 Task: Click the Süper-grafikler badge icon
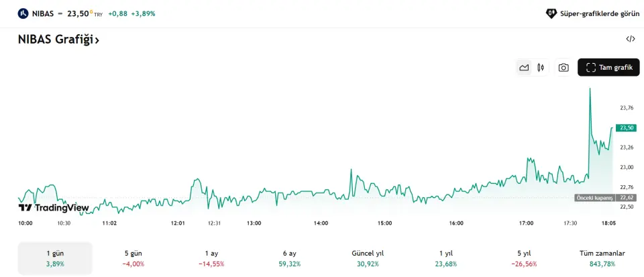(551, 13)
